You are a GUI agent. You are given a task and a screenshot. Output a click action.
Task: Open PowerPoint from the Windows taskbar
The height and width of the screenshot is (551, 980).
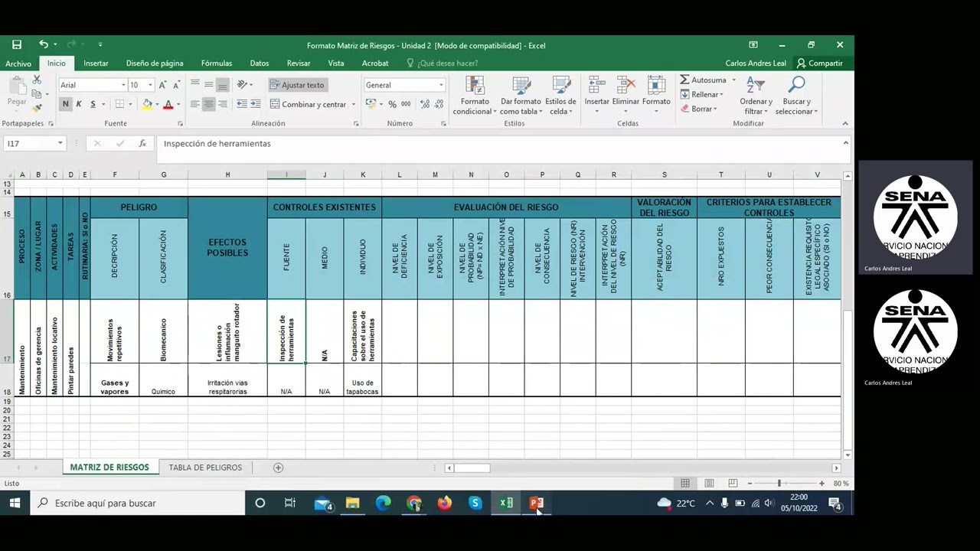(x=537, y=503)
